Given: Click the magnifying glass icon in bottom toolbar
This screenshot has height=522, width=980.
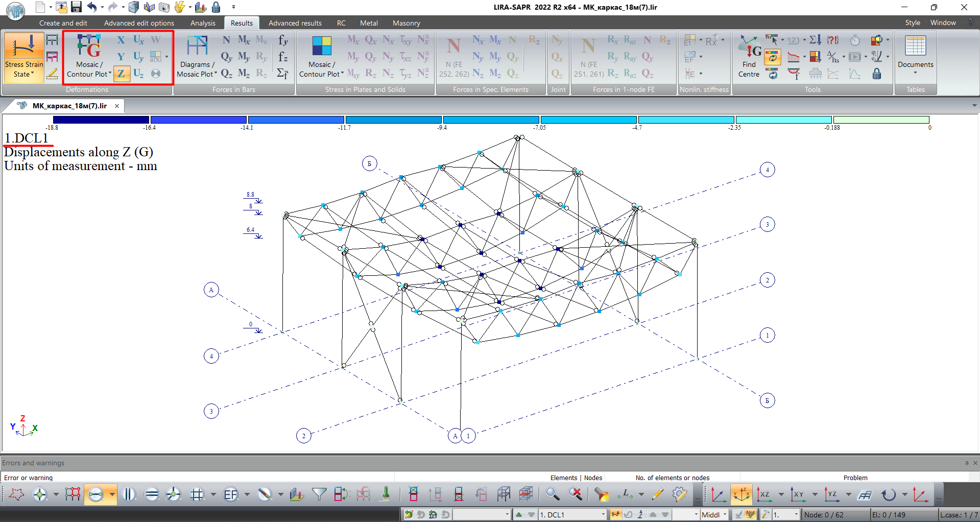Looking at the screenshot, I should pyautogui.click(x=552, y=494).
